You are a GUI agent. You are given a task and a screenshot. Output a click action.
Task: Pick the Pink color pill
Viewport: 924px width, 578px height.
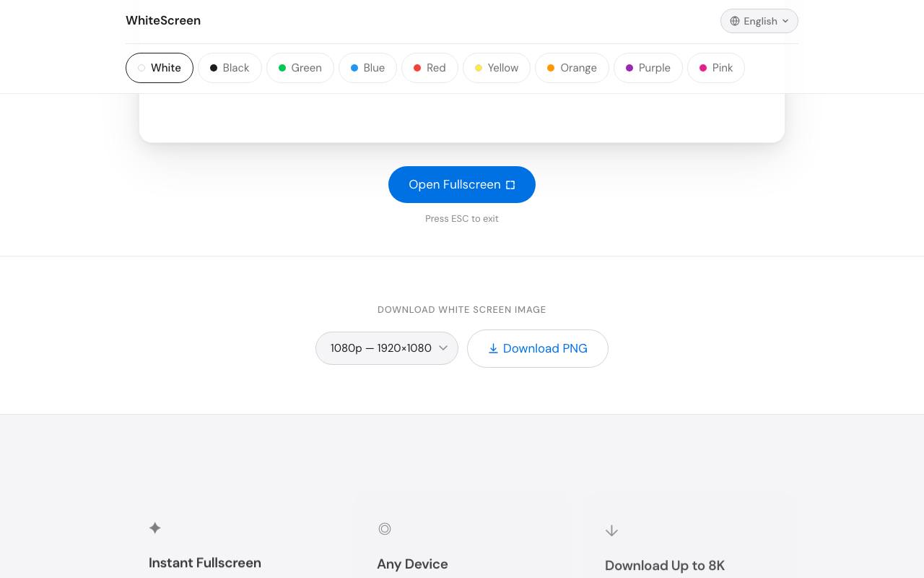(716, 68)
